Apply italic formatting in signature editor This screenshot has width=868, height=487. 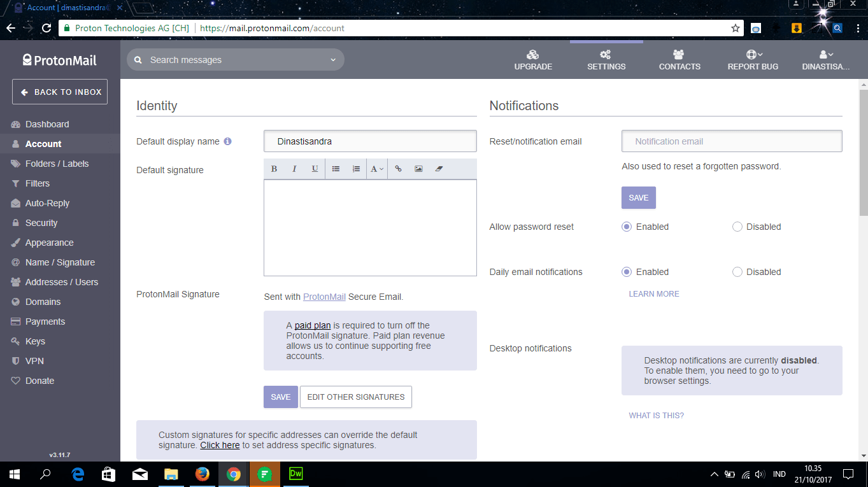point(294,169)
